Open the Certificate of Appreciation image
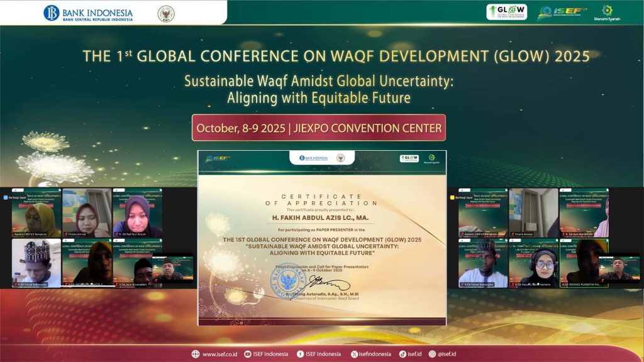 coord(322,238)
